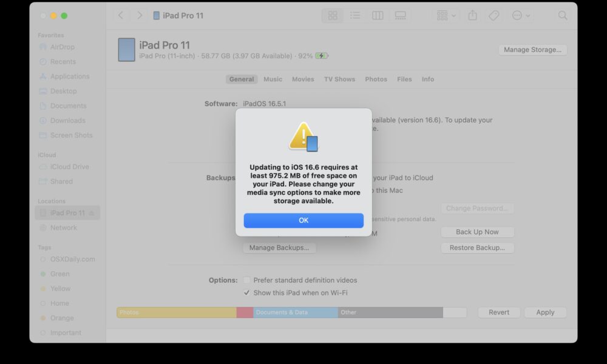The width and height of the screenshot is (607, 364).
Task: Open the More actions ellipsis menu
Action: (521, 16)
